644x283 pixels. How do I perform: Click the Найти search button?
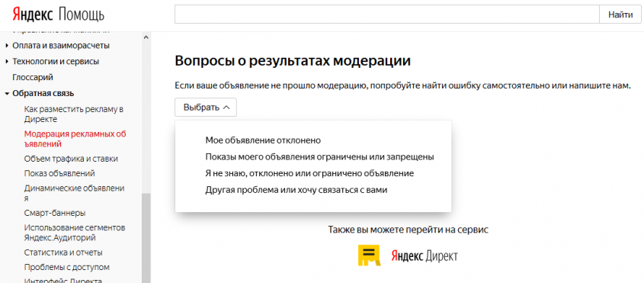click(x=620, y=15)
